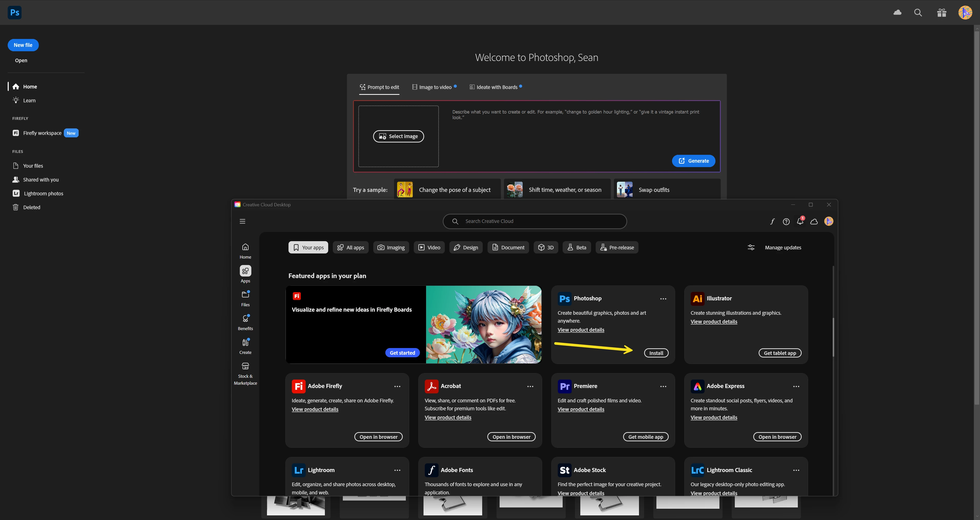
Task: Filter apps by Beta
Action: 577,247
